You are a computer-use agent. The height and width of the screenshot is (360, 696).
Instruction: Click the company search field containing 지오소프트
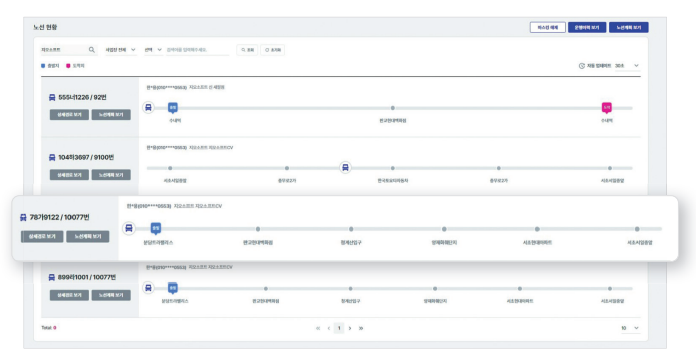(x=68, y=50)
